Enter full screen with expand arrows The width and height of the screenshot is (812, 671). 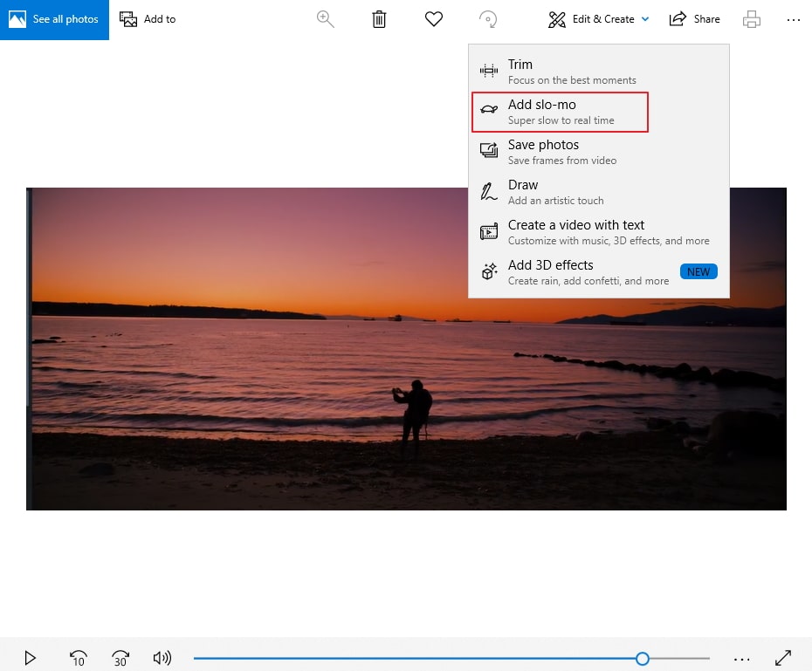[783, 658]
